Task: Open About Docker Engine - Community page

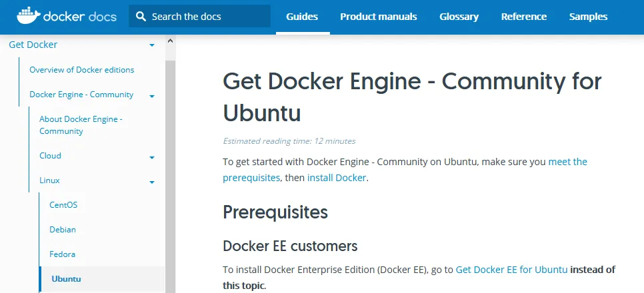Action: pyautogui.click(x=81, y=125)
